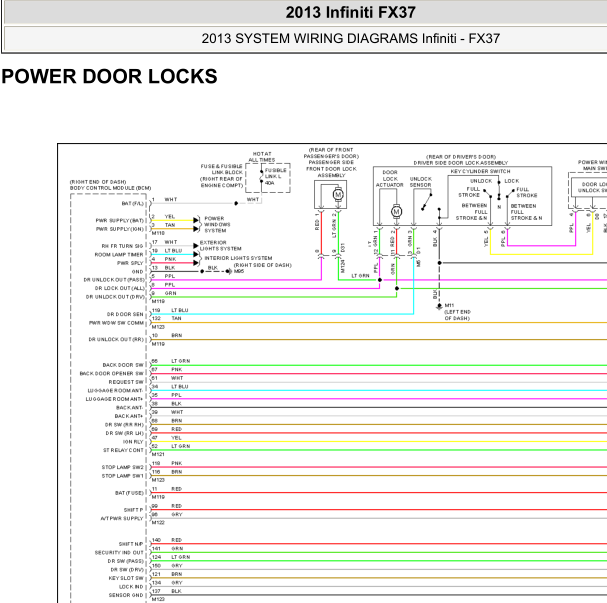Click the "LUGGAGE ROOM ANT-" pin label
This screenshot has height=603, width=607.
[115, 391]
